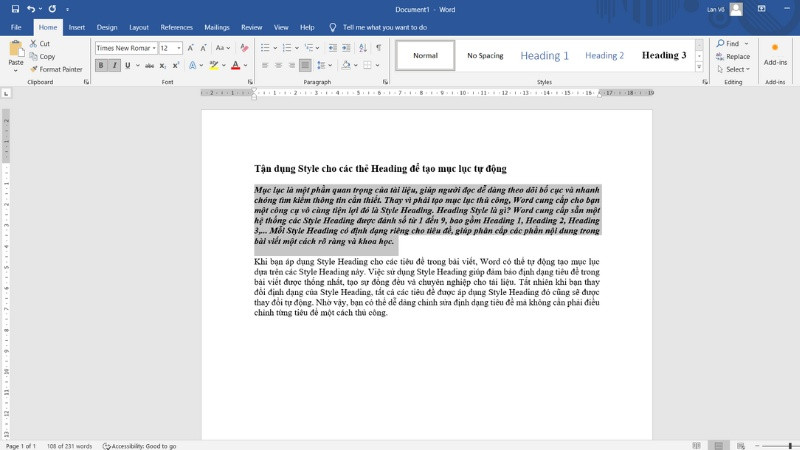This screenshot has width=800, height=450.
Task: Click the Cut icon
Action: tap(39, 44)
